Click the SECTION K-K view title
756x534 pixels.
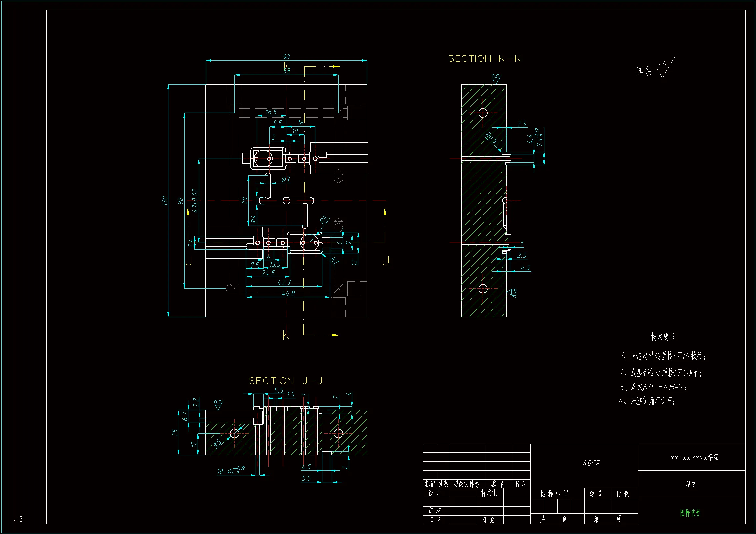[x=484, y=59]
